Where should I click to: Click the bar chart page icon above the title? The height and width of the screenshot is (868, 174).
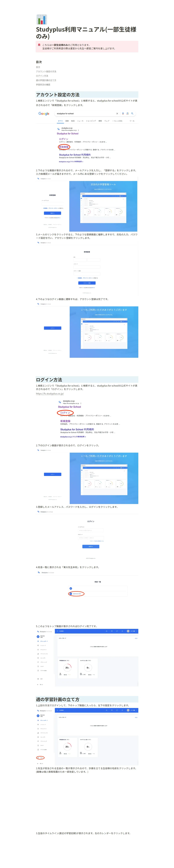pos(42,20)
